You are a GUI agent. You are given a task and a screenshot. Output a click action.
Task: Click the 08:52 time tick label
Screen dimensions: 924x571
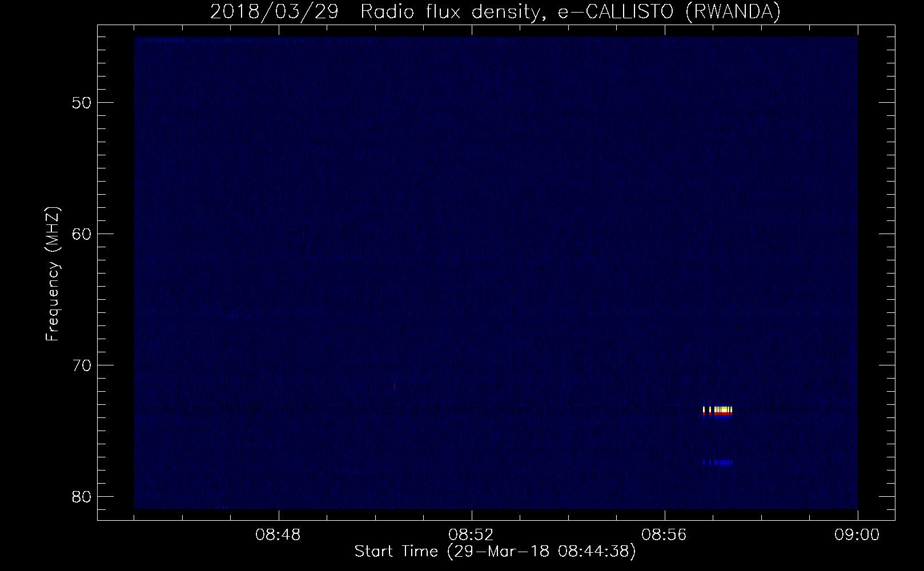coord(471,535)
